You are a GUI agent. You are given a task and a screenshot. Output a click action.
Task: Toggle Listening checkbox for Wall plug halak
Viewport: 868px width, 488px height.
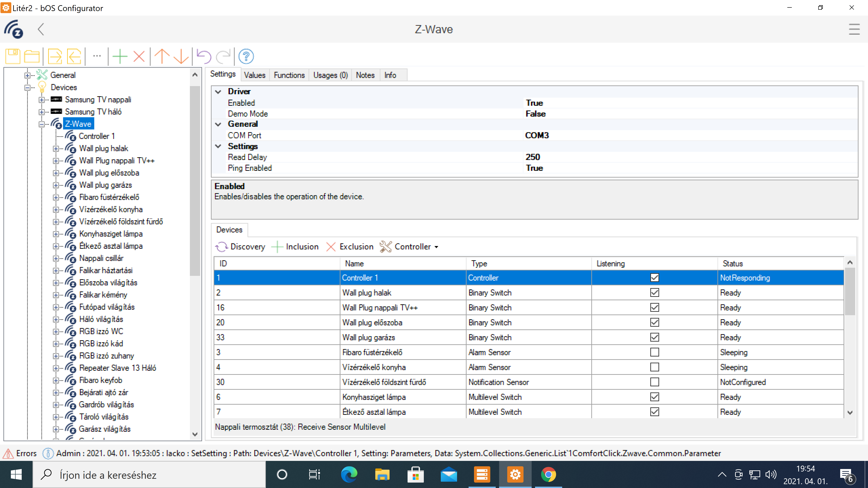click(654, 293)
